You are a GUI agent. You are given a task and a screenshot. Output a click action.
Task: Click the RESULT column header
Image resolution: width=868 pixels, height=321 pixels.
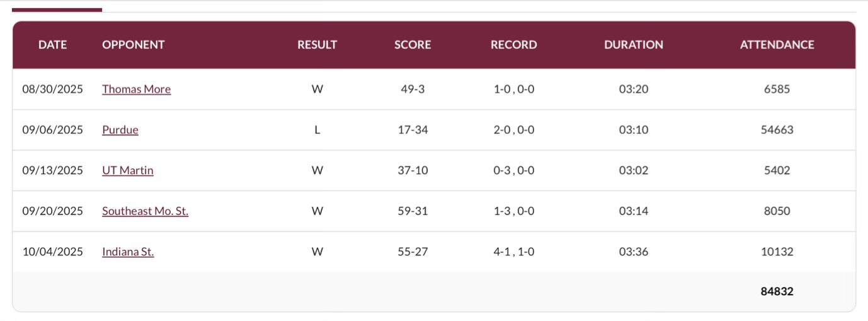317,45
